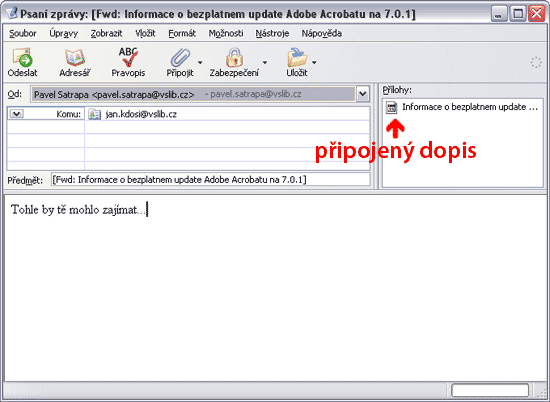The height and width of the screenshot is (402, 550).
Task: Edit the recipient jan.kdosi@vslib.cz
Action: [x=141, y=114]
